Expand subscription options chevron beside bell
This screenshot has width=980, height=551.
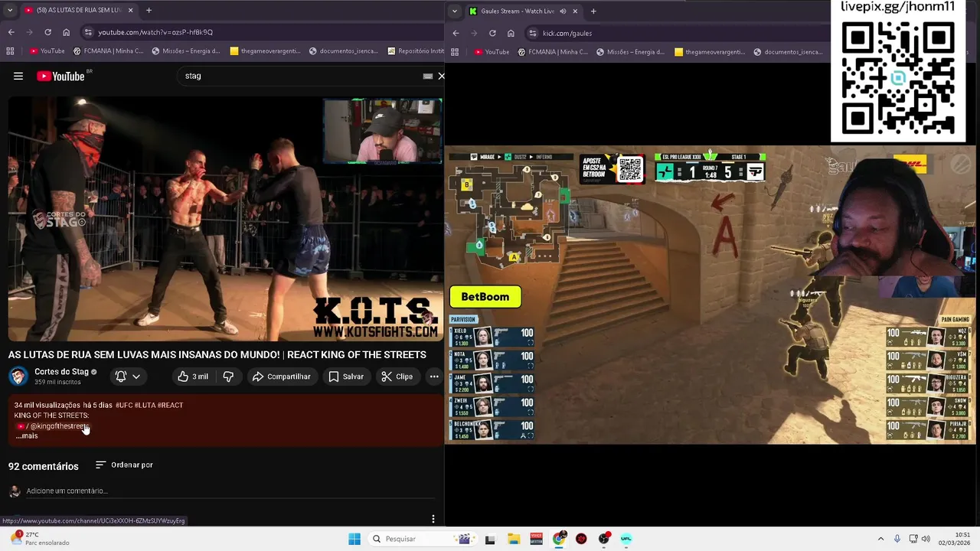(x=136, y=377)
